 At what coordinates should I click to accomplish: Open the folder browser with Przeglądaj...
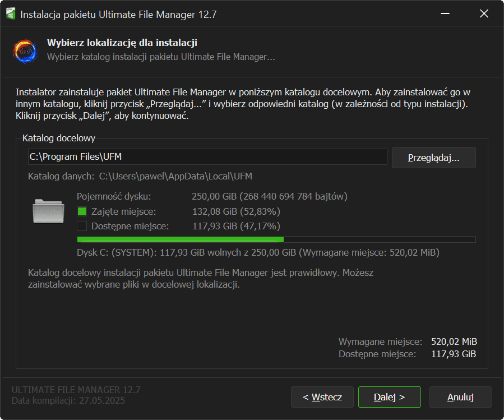[433, 158]
